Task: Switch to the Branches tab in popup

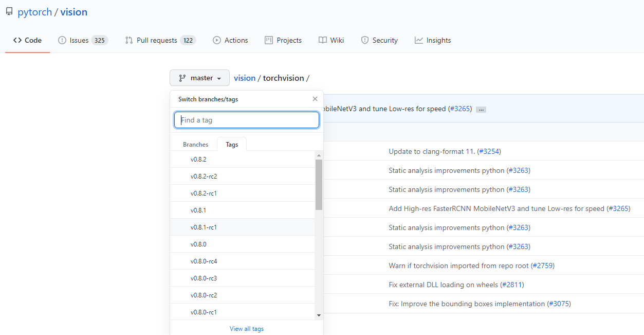Action: tap(196, 145)
